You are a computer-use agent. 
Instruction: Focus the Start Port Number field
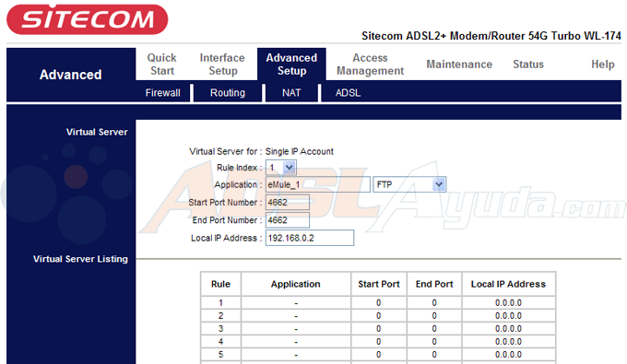click(x=288, y=202)
